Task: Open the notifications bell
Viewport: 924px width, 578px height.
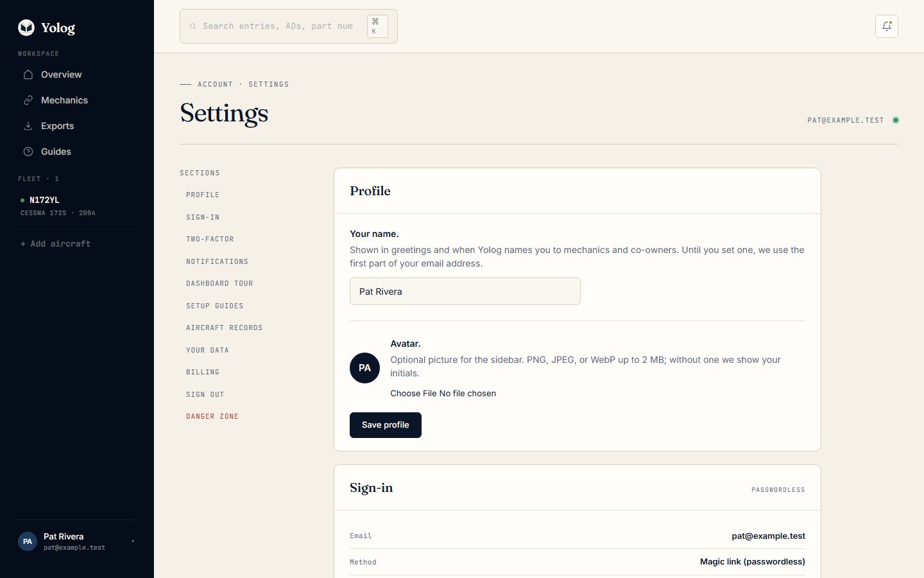Action: (x=887, y=26)
